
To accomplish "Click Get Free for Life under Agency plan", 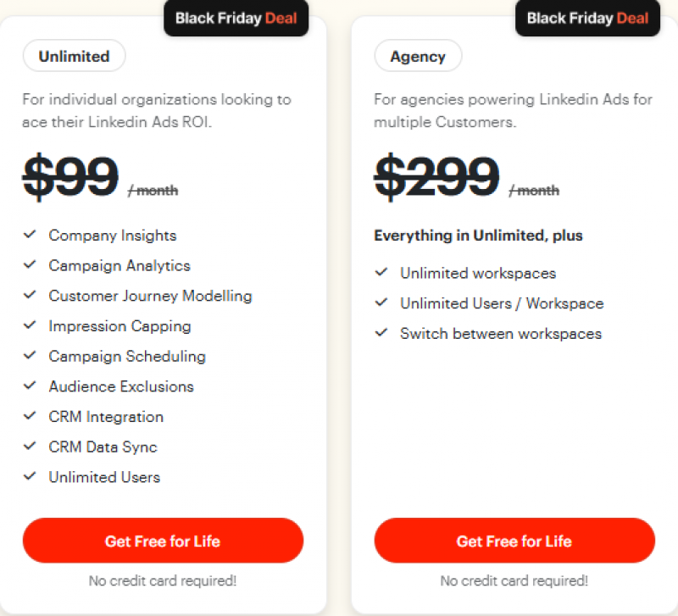I will coord(514,541).
